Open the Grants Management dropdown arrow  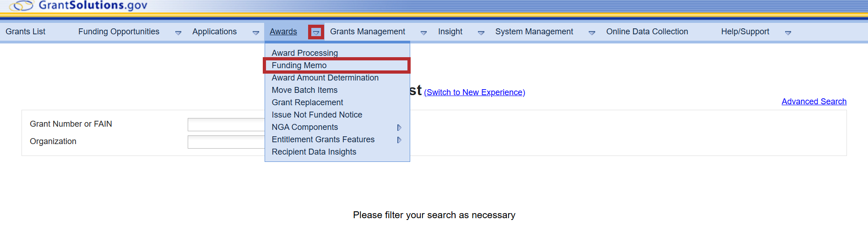click(x=423, y=32)
